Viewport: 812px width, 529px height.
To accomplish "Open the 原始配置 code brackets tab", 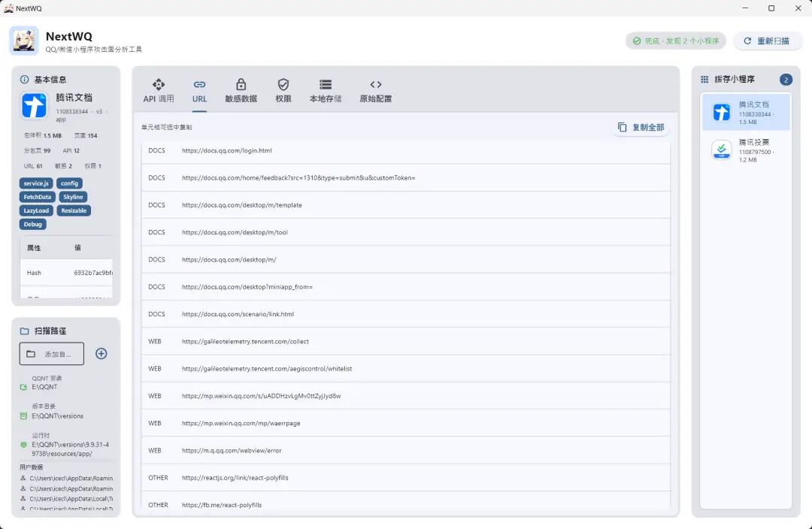I will [376, 84].
